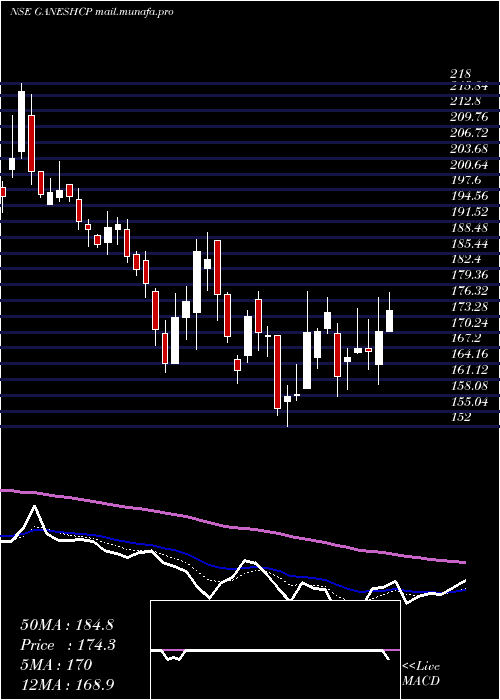
Task: Select the 5MA : 170 readout
Action: pos(56,665)
